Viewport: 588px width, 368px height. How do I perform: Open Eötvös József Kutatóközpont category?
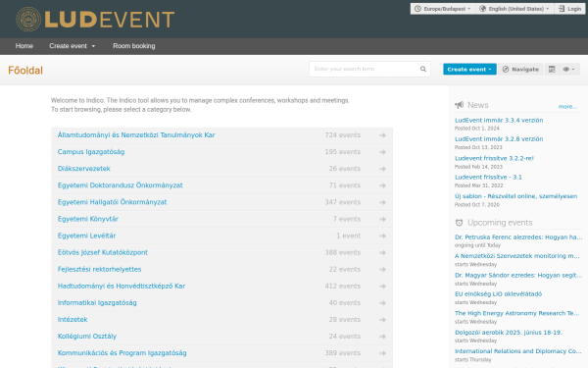tap(103, 252)
